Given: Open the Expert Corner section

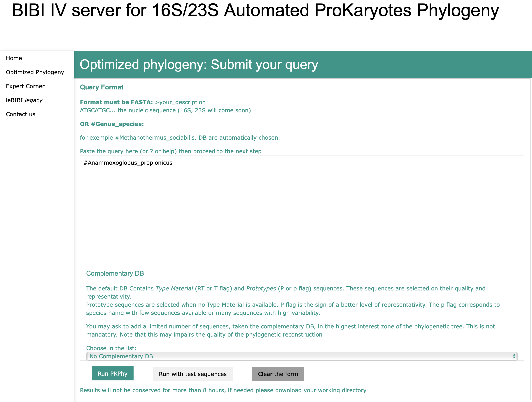Looking at the screenshot, I should coord(25,86).
